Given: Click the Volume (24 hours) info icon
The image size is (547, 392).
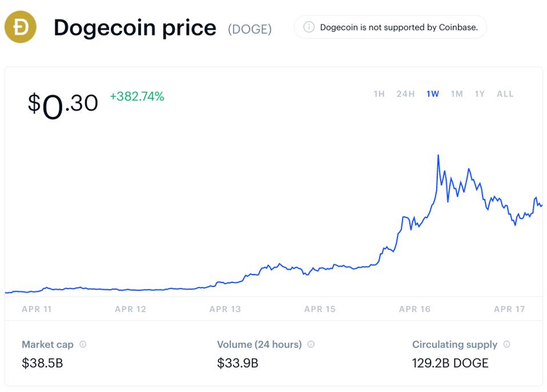Looking at the screenshot, I should [311, 344].
